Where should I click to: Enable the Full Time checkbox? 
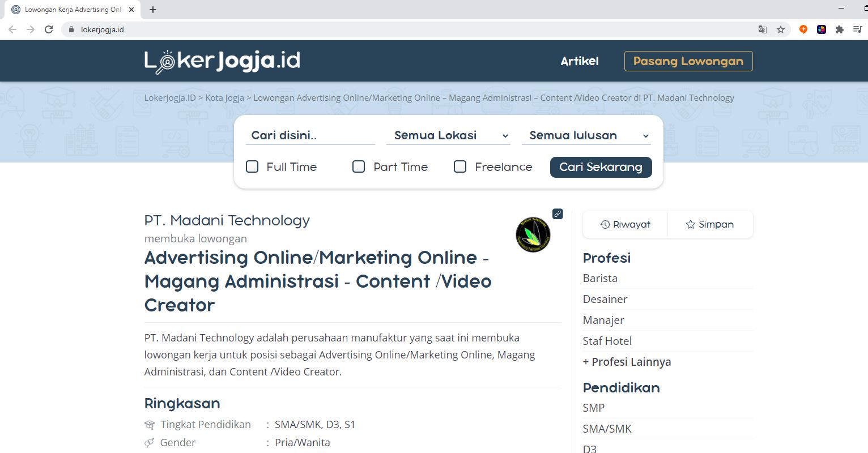[252, 166]
